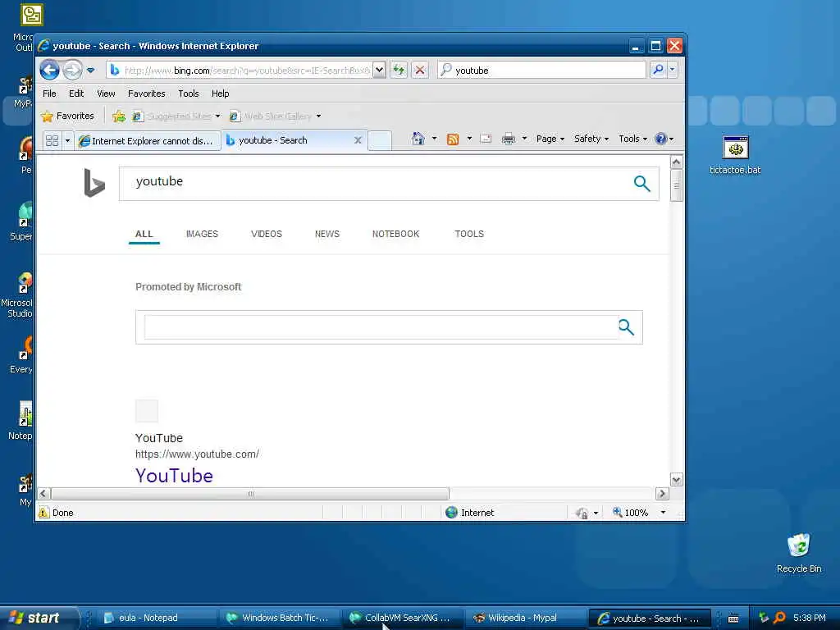The width and height of the screenshot is (840, 630).
Task: Click Add to Favorites Bar star icon
Action: pos(119,116)
